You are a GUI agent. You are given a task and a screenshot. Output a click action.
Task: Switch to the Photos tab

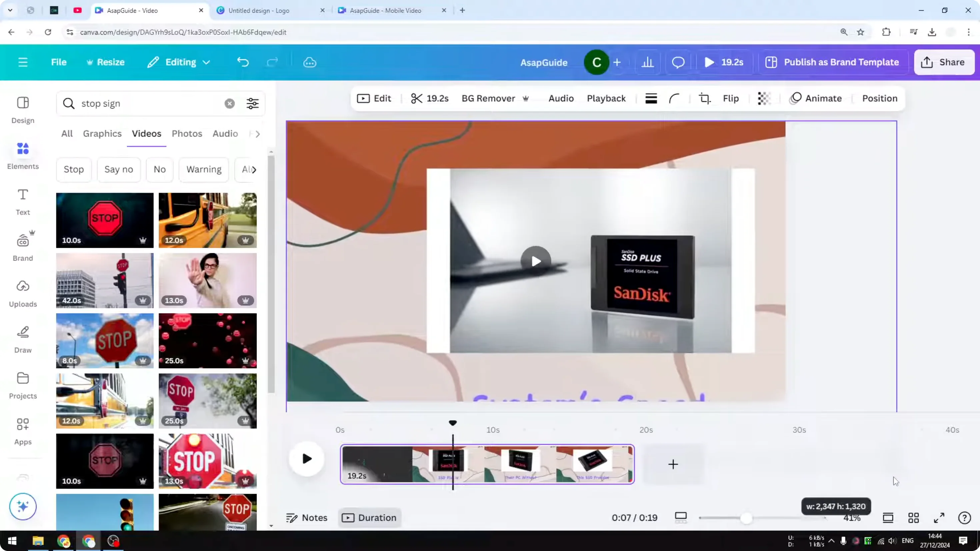(187, 134)
